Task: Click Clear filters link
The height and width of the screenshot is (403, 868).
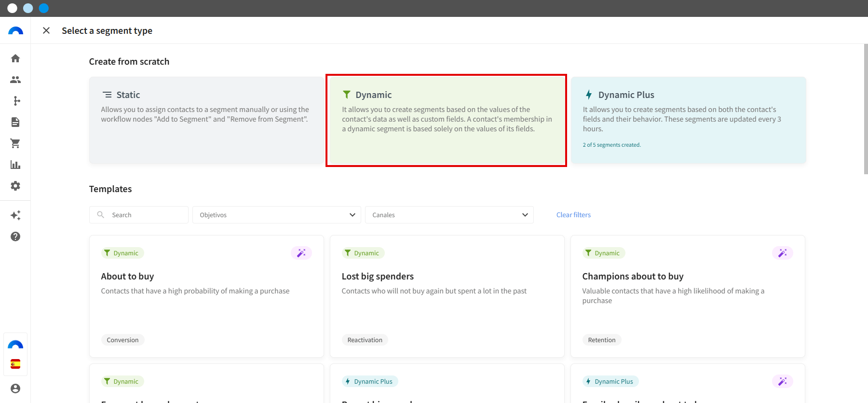Action: pos(573,215)
